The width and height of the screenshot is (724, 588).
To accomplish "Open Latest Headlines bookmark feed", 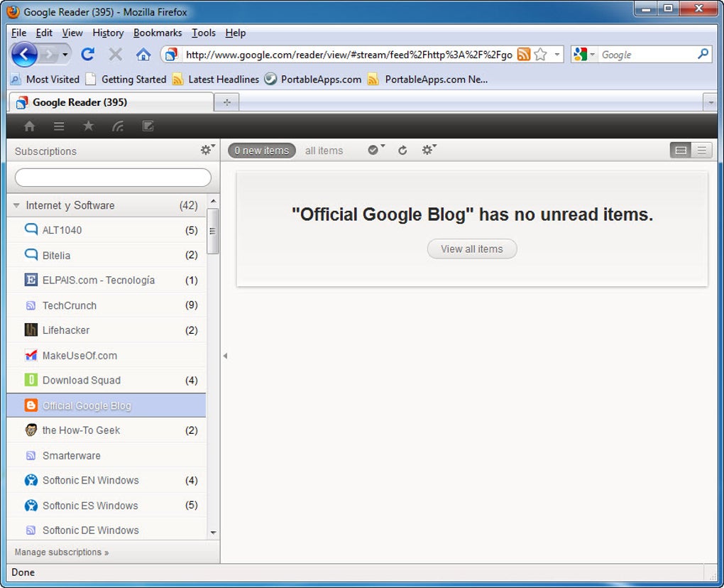I will coord(216,80).
